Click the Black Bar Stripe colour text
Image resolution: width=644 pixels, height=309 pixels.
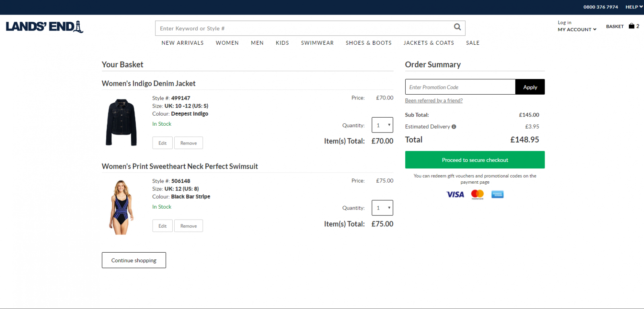pos(190,197)
